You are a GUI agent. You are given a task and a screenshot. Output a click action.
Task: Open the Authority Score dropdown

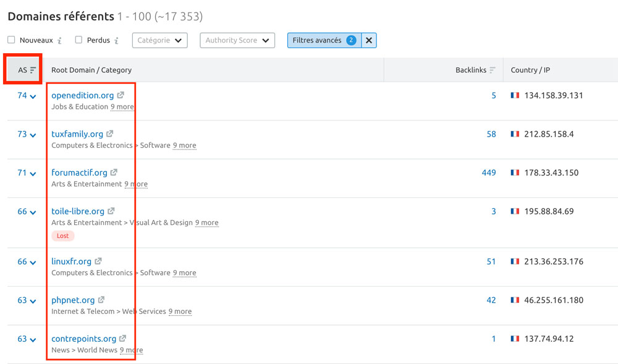point(237,40)
